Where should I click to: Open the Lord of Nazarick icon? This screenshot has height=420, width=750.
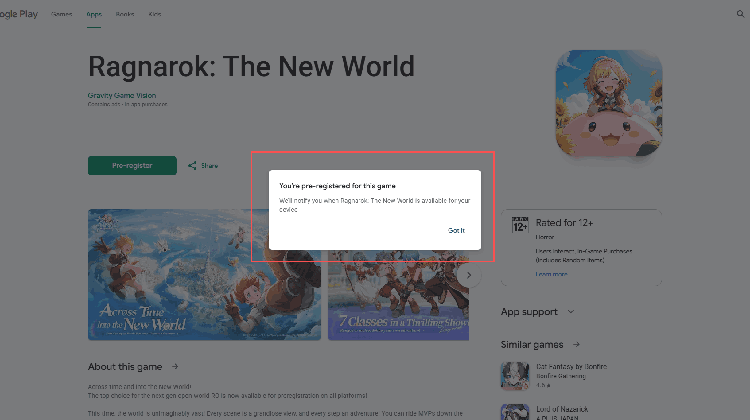coord(515,412)
